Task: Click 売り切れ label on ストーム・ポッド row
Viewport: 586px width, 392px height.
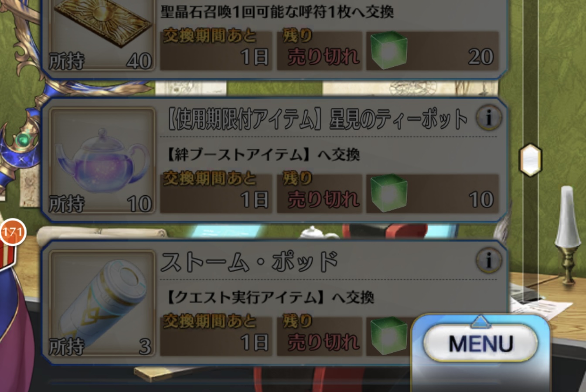Action: click(324, 343)
